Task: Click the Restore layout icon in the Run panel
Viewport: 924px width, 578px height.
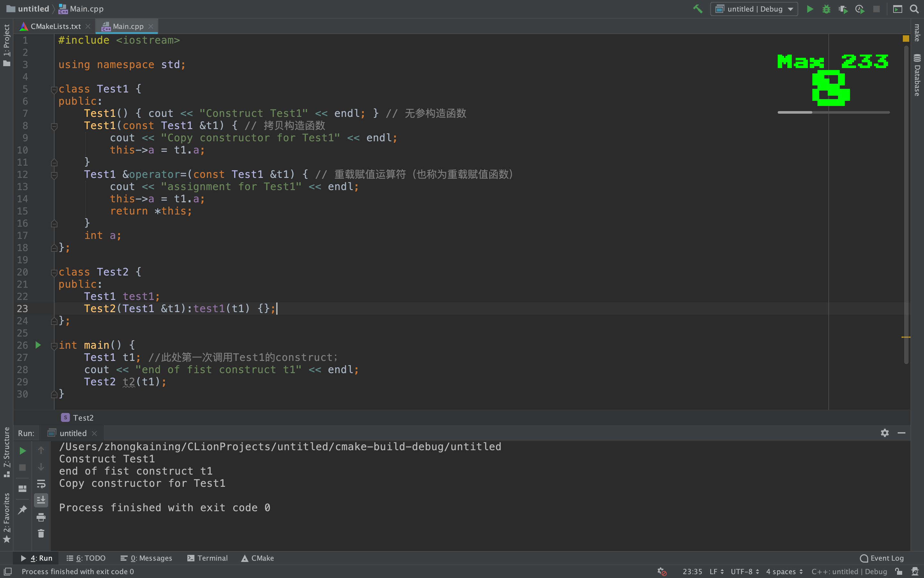Action: [x=22, y=488]
